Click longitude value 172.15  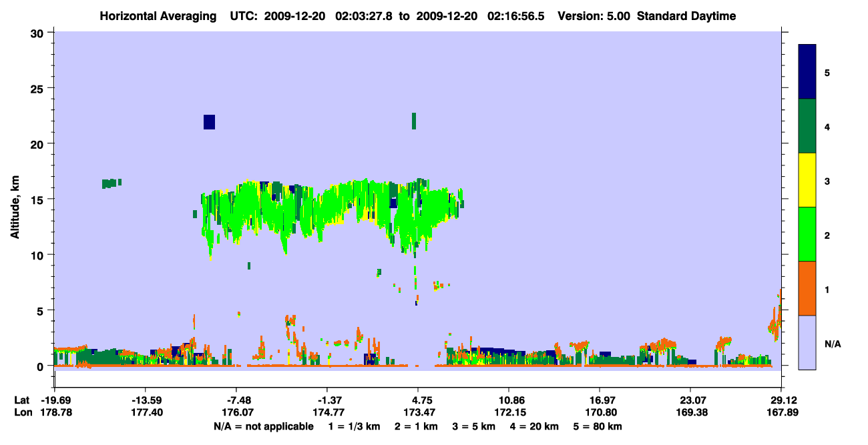(x=509, y=412)
